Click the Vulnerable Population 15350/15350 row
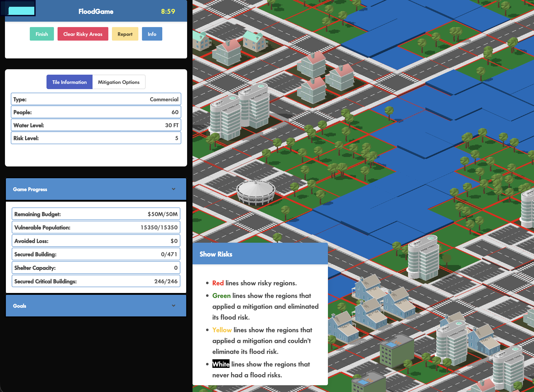The height and width of the screenshot is (392, 534). pyautogui.click(x=96, y=227)
